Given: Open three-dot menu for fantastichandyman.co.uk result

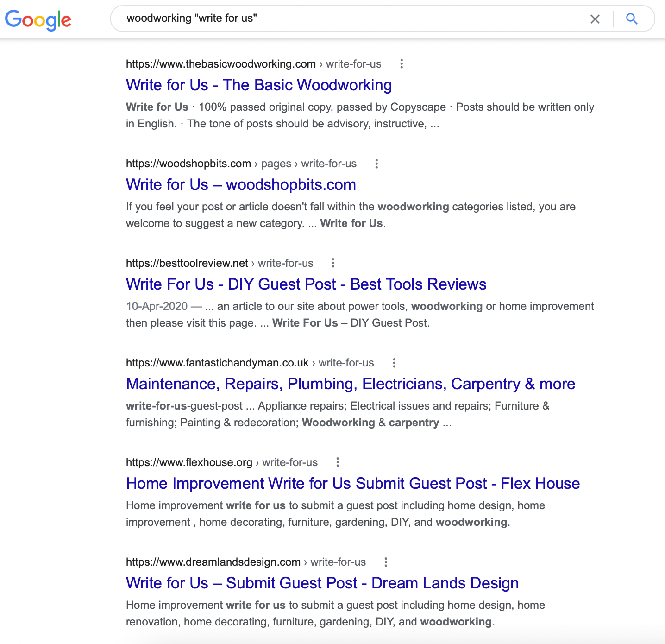Looking at the screenshot, I should point(394,363).
